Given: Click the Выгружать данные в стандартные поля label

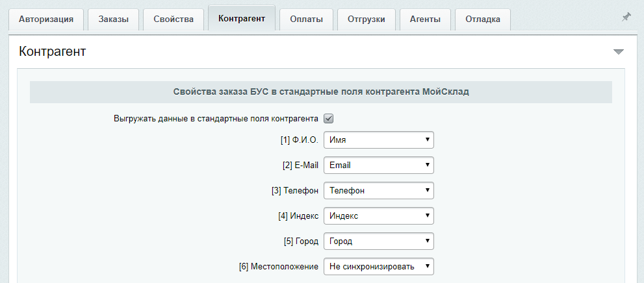Looking at the screenshot, I should pos(216,119).
